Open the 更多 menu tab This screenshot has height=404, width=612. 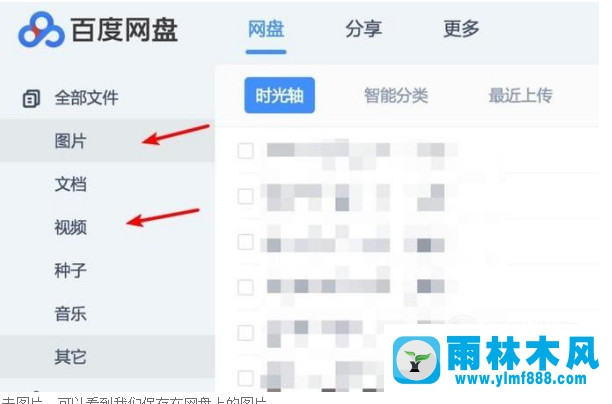461,29
